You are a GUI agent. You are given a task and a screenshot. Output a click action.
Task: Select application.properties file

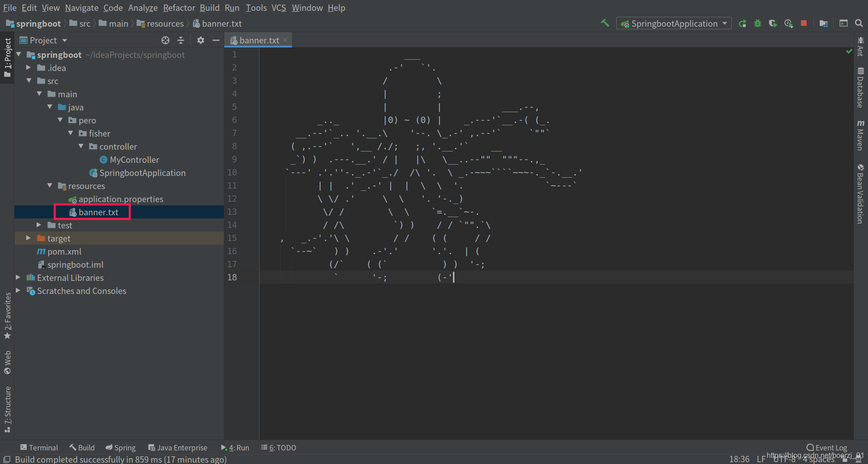(116, 199)
